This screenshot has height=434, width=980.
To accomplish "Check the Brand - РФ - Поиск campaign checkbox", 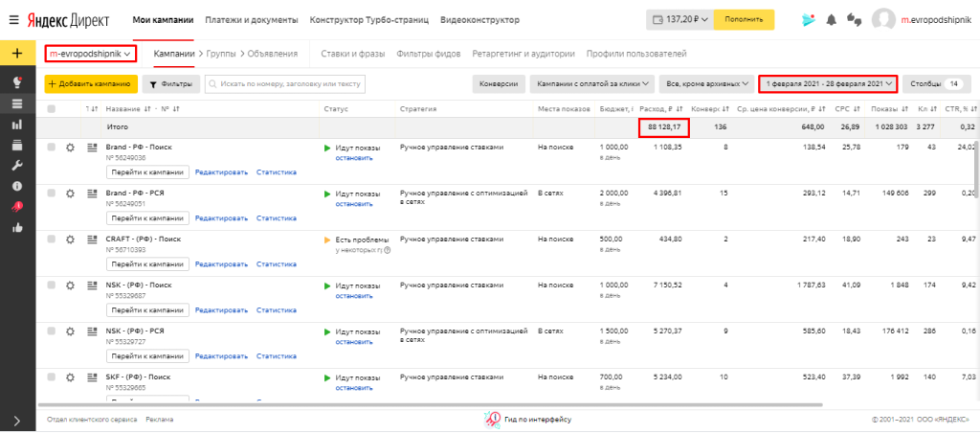I will 52,147.
